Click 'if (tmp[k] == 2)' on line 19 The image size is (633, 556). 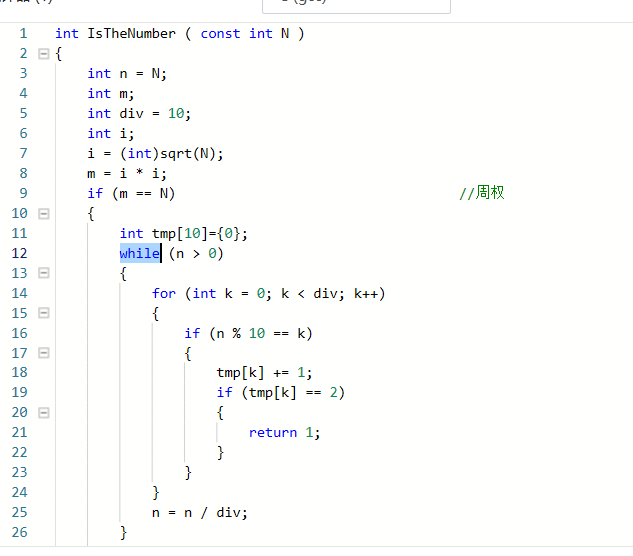click(x=281, y=393)
